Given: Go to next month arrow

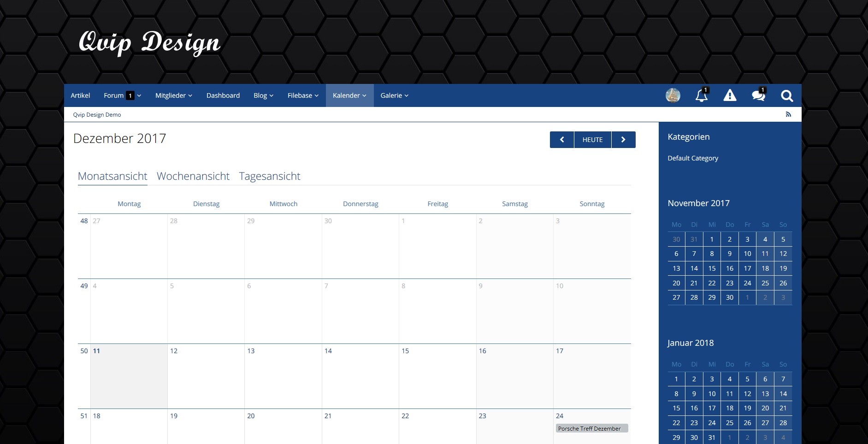Looking at the screenshot, I should tap(623, 140).
